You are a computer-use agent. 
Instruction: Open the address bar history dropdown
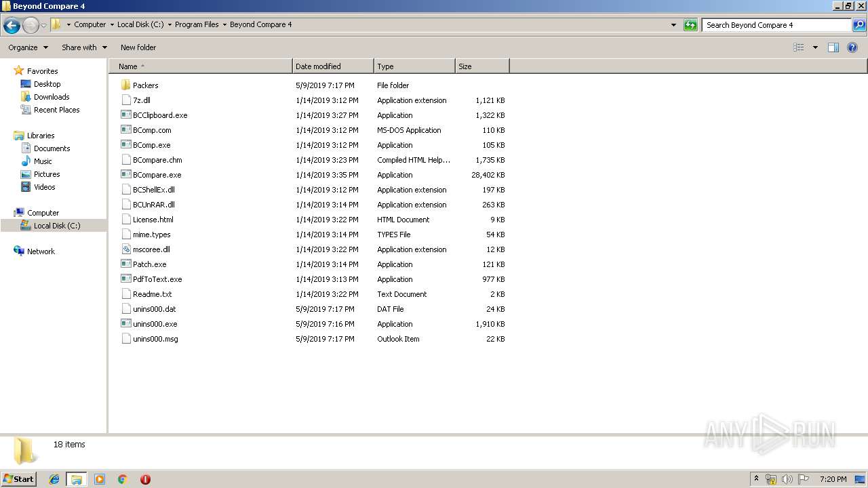[x=673, y=25]
